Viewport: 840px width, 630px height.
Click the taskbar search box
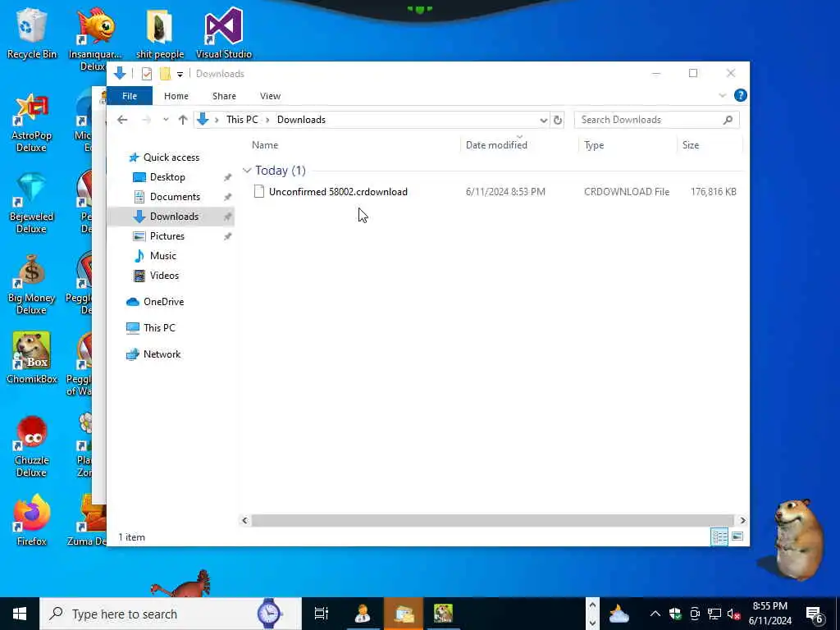(171, 614)
